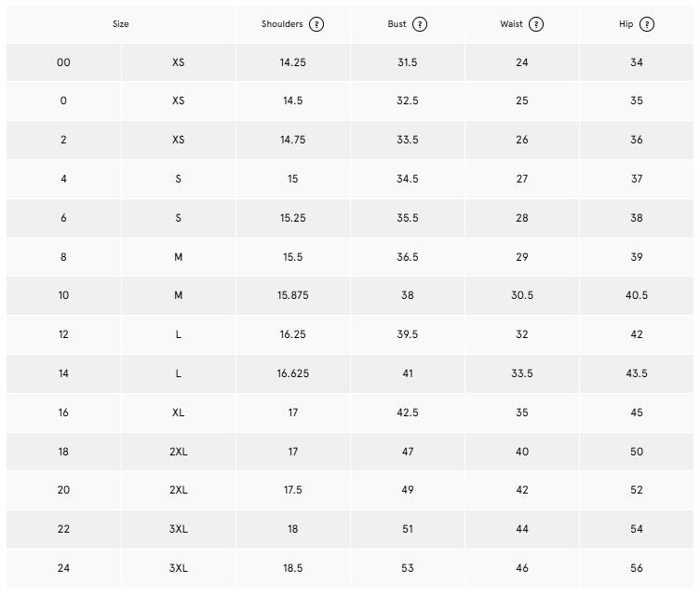Click the Shoulders help question-mark icon
The height and width of the screenshot is (596, 700).
316,24
